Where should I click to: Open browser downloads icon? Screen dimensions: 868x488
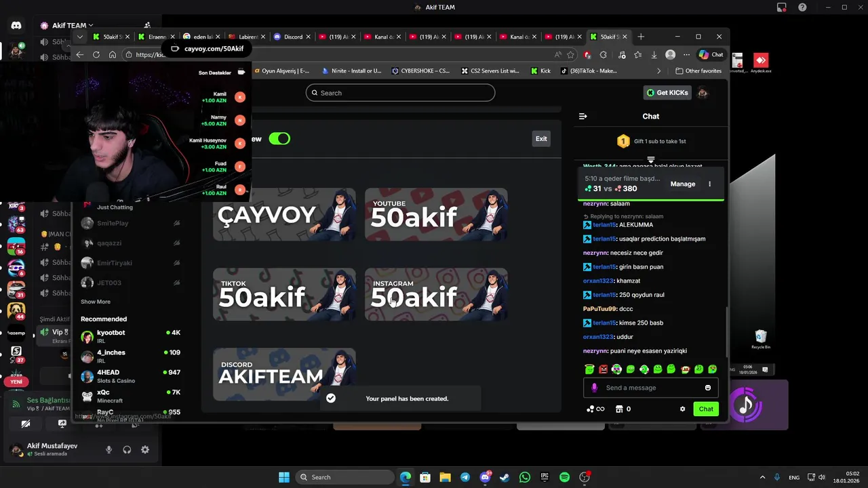[654, 55]
